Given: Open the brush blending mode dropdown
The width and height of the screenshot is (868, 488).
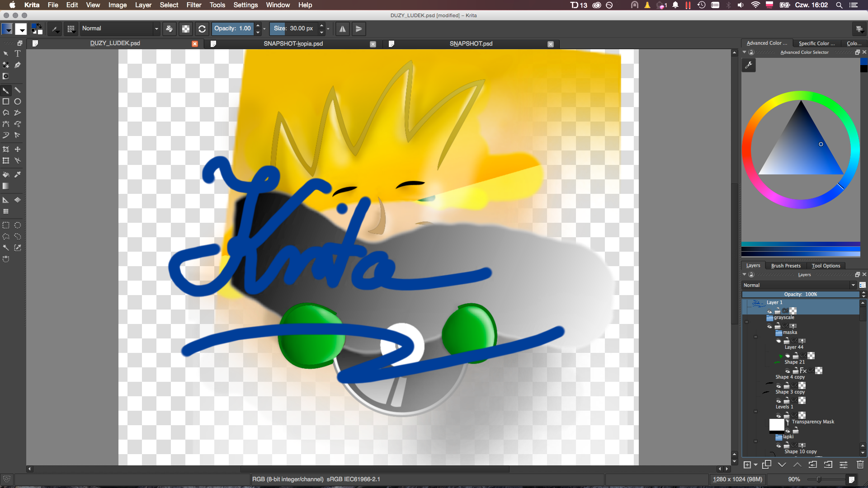Looking at the screenshot, I should [x=120, y=28].
